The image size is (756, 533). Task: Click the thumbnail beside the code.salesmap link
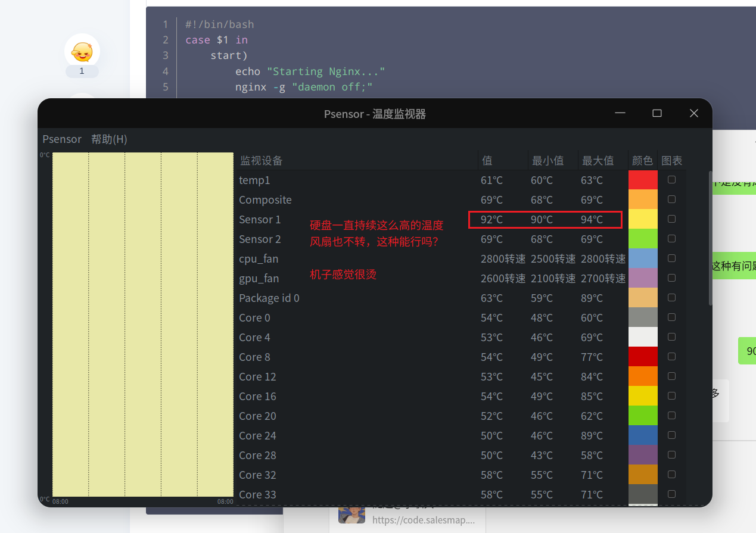(351, 515)
